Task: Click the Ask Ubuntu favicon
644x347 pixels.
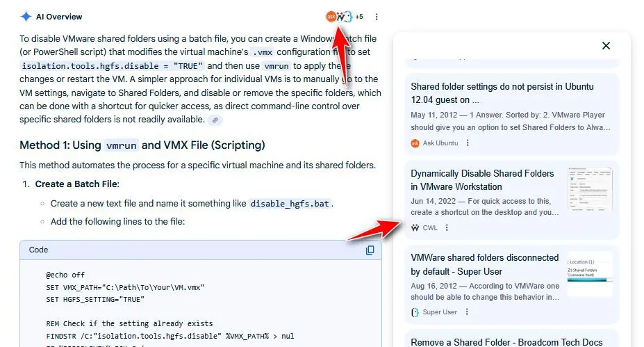Action: click(x=415, y=143)
